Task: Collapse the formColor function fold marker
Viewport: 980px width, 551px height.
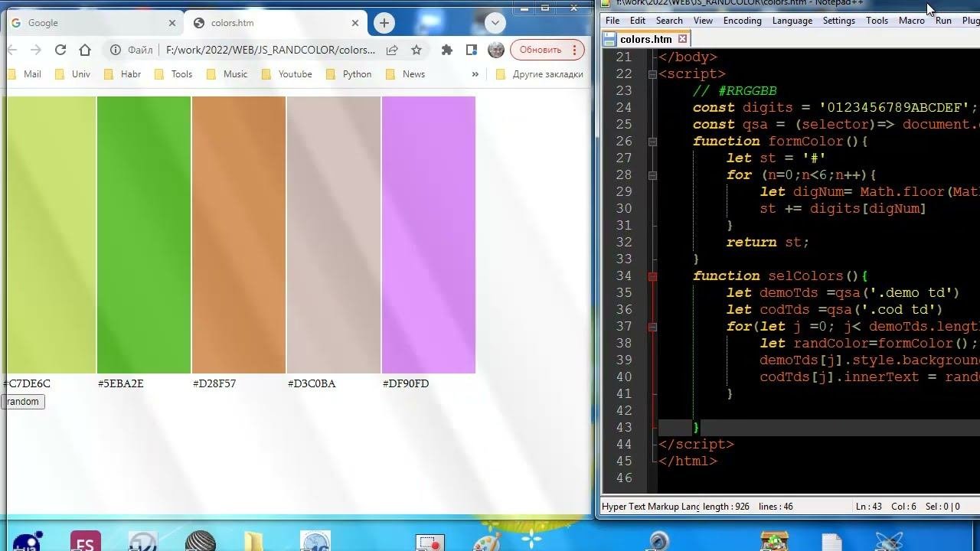Action: click(x=652, y=142)
